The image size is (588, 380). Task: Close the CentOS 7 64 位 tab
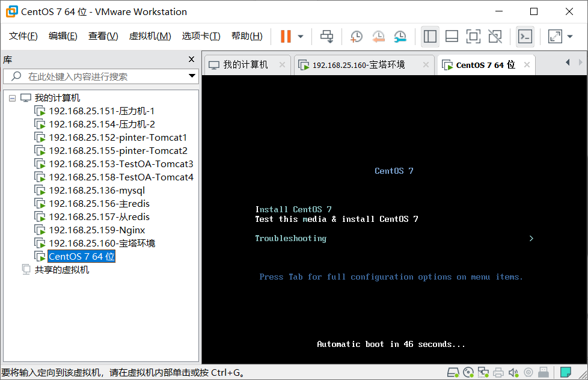tap(527, 65)
